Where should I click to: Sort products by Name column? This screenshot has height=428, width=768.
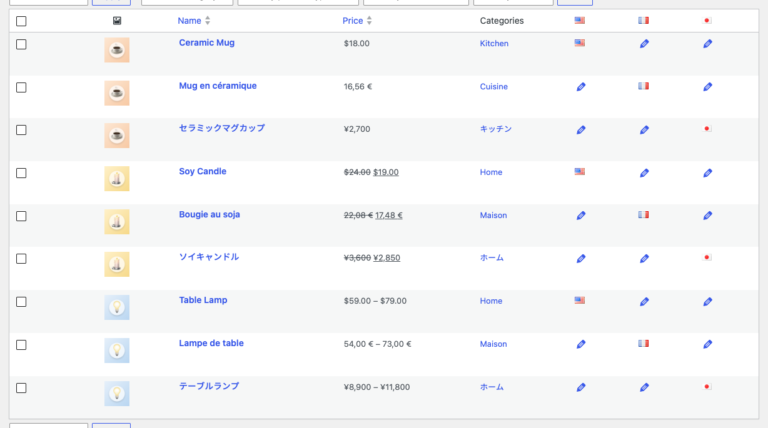click(194, 21)
